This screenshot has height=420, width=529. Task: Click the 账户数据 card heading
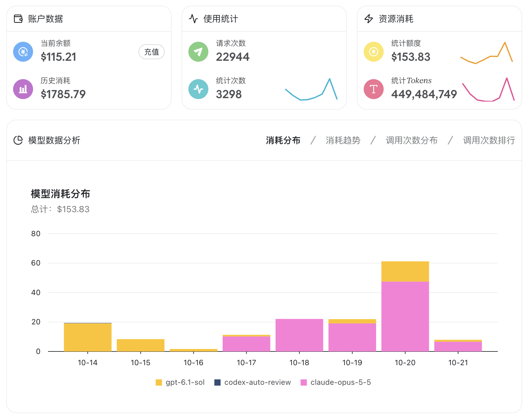pos(46,19)
